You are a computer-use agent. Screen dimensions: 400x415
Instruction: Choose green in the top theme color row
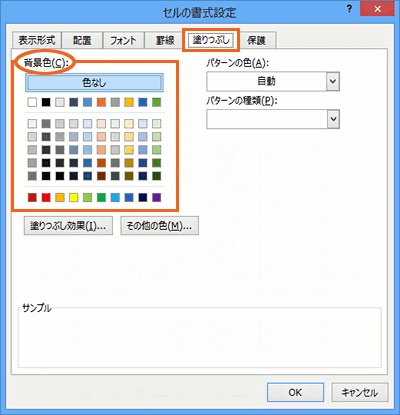click(156, 102)
